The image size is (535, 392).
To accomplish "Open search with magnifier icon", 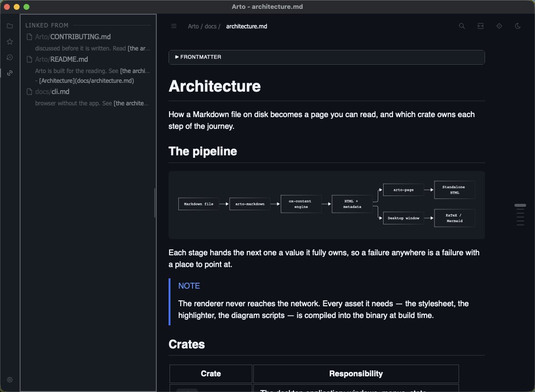I will point(462,26).
